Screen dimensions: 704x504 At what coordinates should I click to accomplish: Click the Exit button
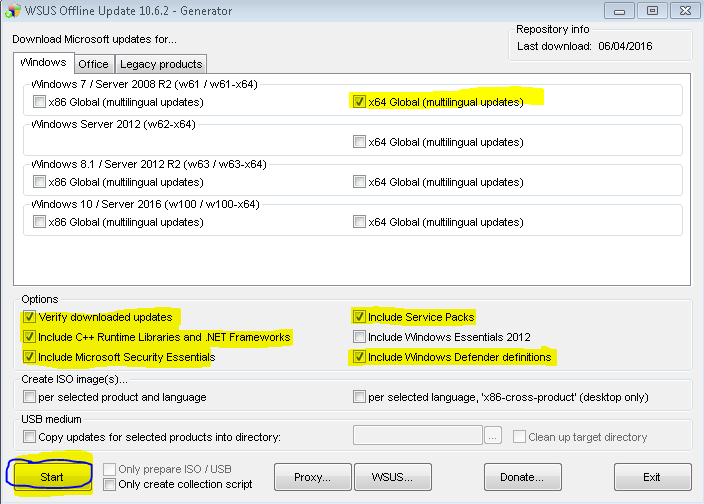point(652,477)
